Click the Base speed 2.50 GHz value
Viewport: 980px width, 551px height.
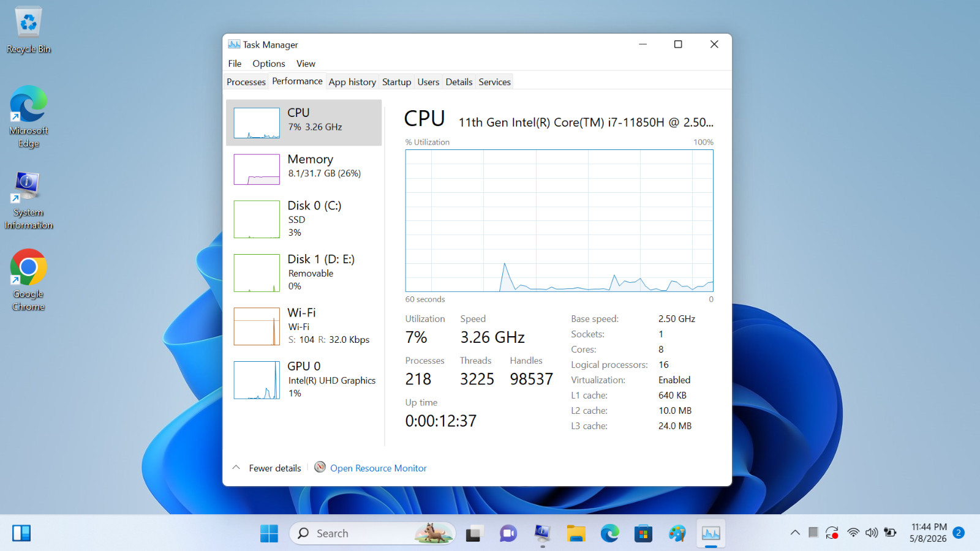pyautogui.click(x=677, y=319)
